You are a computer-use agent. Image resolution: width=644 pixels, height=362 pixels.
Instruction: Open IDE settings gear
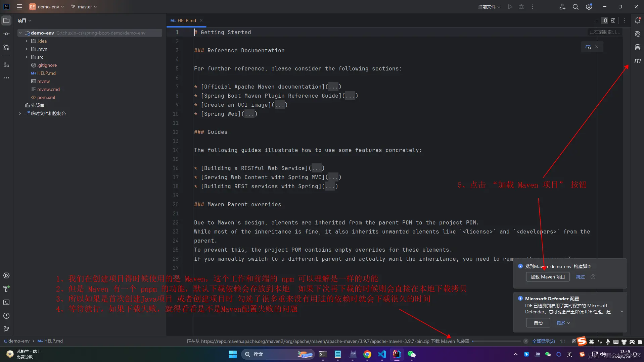click(589, 7)
